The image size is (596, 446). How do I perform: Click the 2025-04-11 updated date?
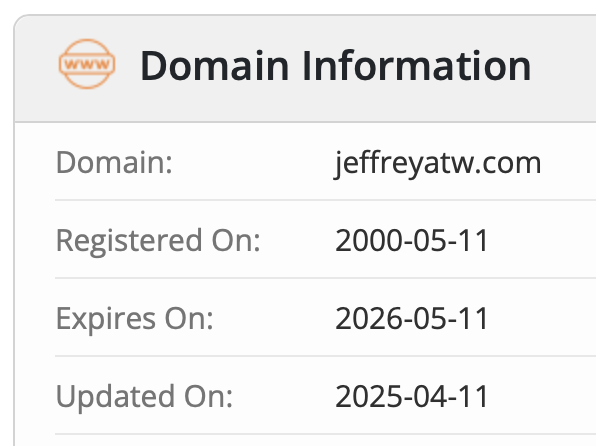(412, 396)
